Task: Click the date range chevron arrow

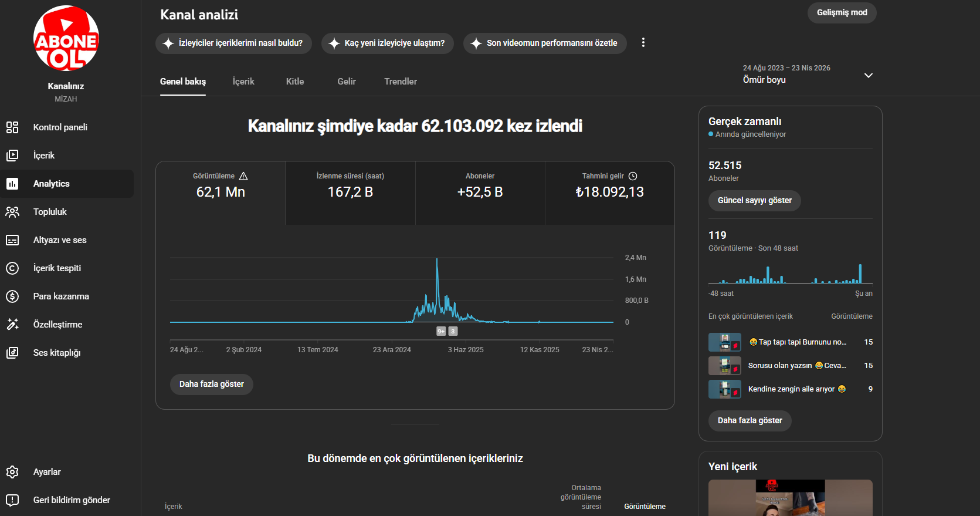Action: (869, 75)
